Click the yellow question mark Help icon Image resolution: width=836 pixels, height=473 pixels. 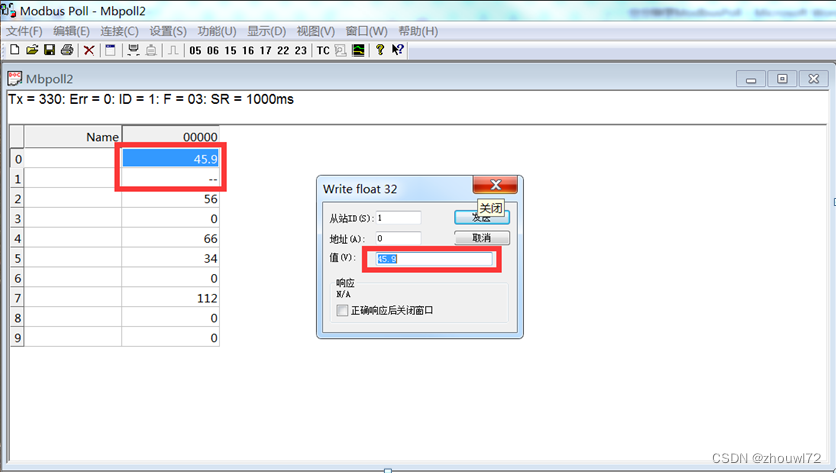[380, 50]
